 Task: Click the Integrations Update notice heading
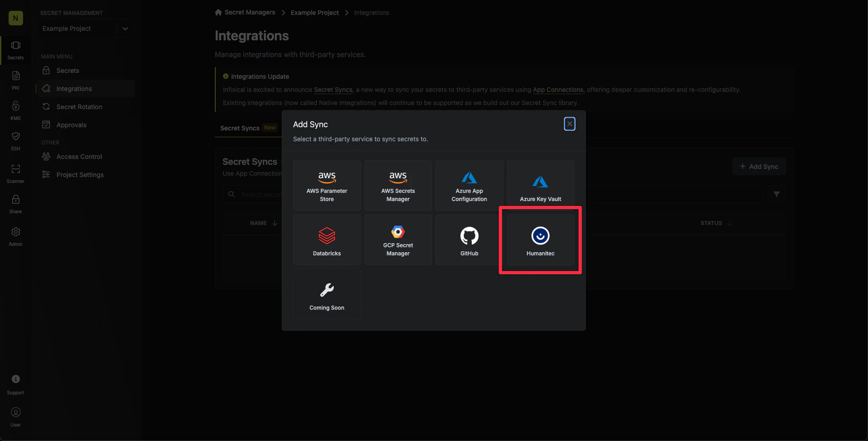(x=260, y=77)
